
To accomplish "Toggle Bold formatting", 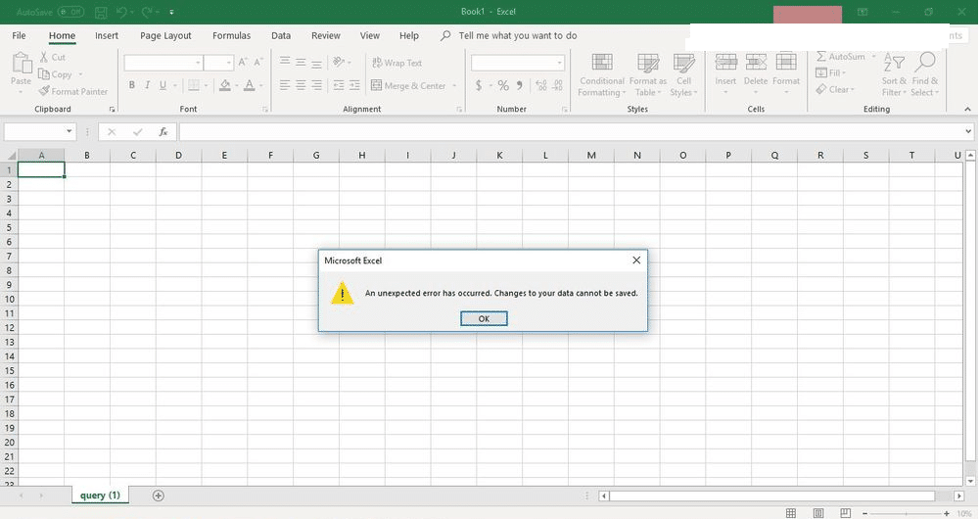I will [132, 85].
